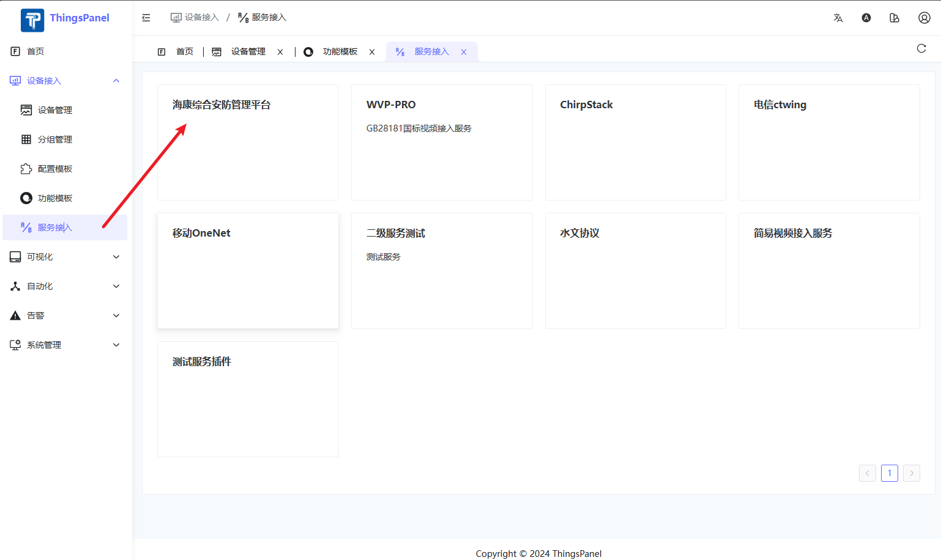
Task: Switch to the 功能模板 tab
Action: [x=340, y=52]
